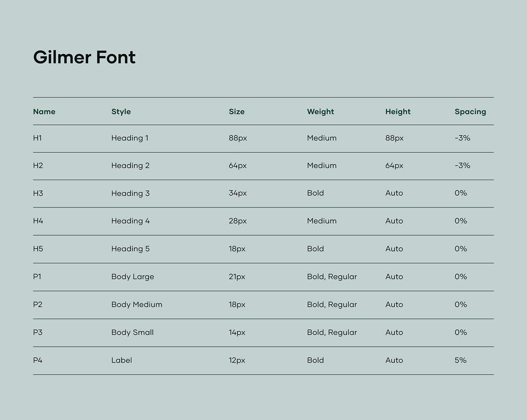
Task: Click the 'Spacing' column header
Action: coord(471,111)
